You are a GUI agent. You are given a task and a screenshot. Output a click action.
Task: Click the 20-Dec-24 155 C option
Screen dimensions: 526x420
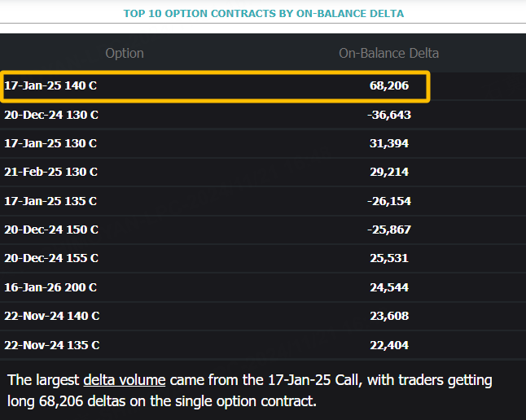click(51, 258)
